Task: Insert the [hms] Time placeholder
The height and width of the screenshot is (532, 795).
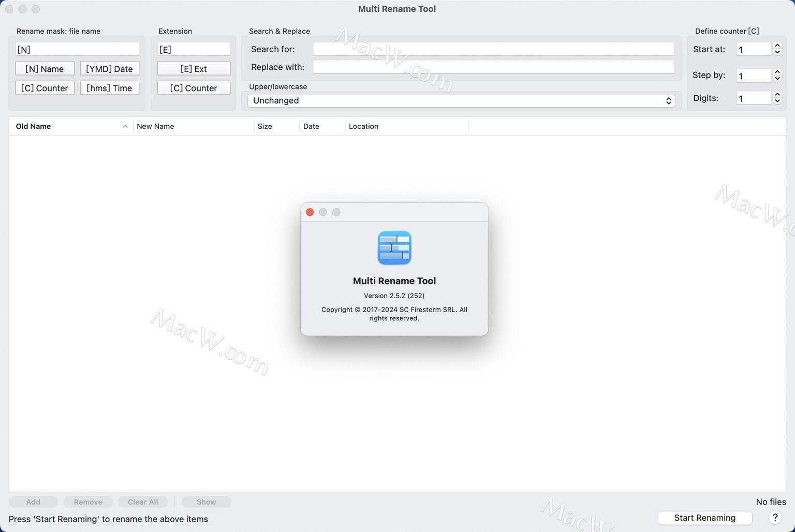Action: point(109,88)
